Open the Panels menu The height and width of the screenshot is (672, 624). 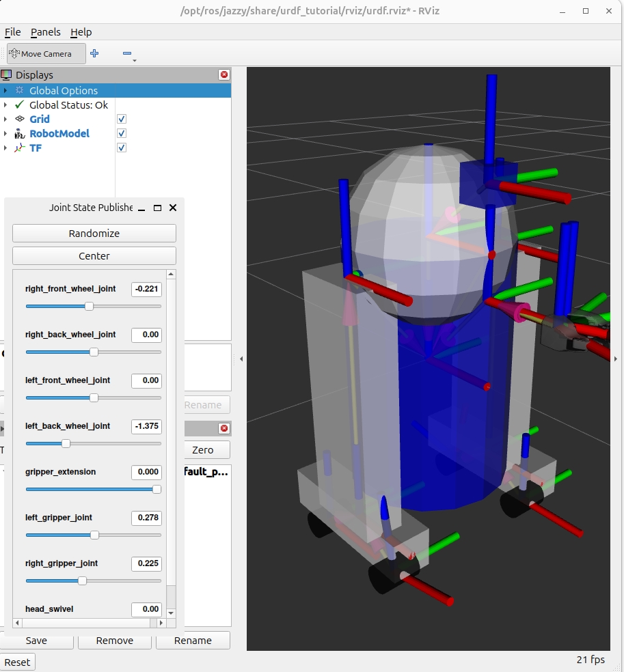[45, 32]
